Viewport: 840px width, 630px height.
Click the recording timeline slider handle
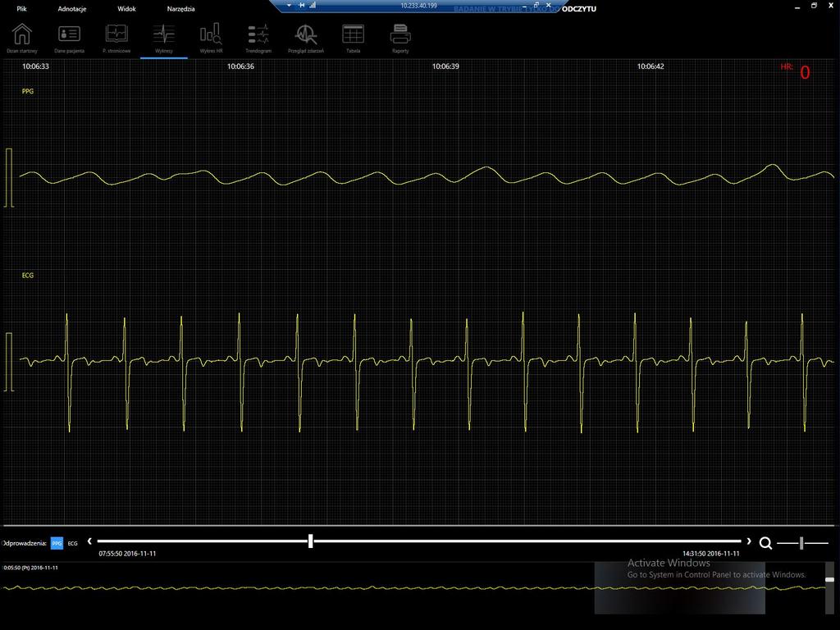(x=310, y=541)
